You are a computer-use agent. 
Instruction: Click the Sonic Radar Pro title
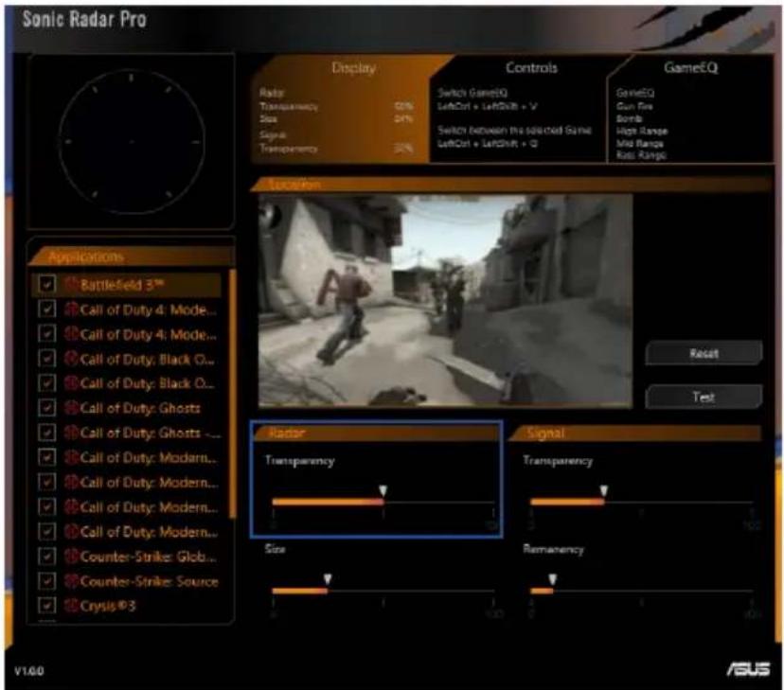[x=84, y=19]
